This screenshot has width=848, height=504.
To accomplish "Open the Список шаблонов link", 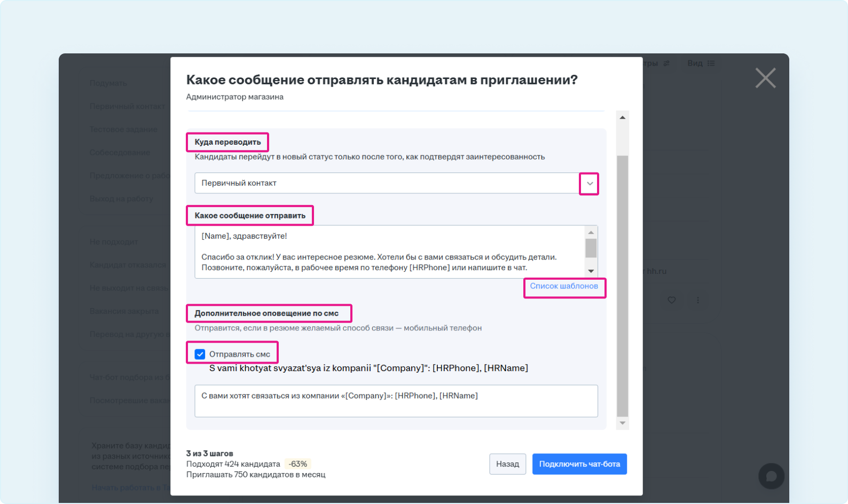I will pos(563,286).
